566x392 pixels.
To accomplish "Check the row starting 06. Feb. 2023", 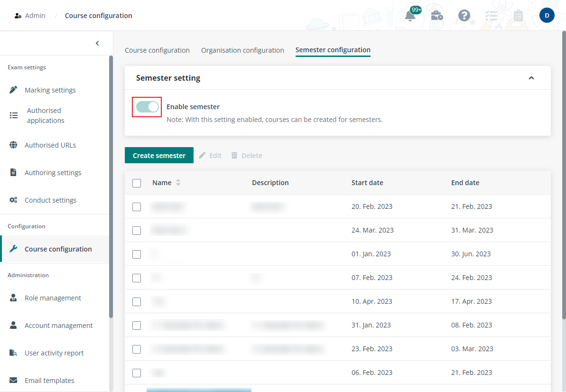I will pyautogui.click(x=137, y=373).
